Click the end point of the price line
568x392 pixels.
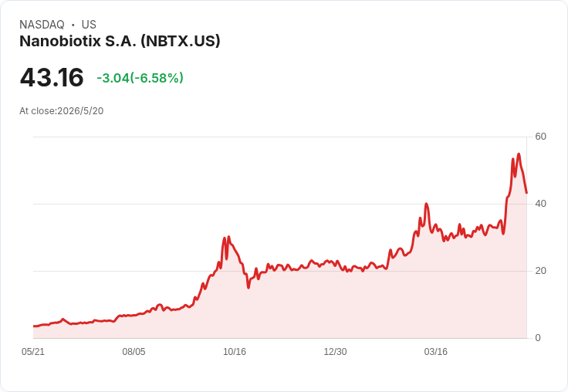[526, 193]
